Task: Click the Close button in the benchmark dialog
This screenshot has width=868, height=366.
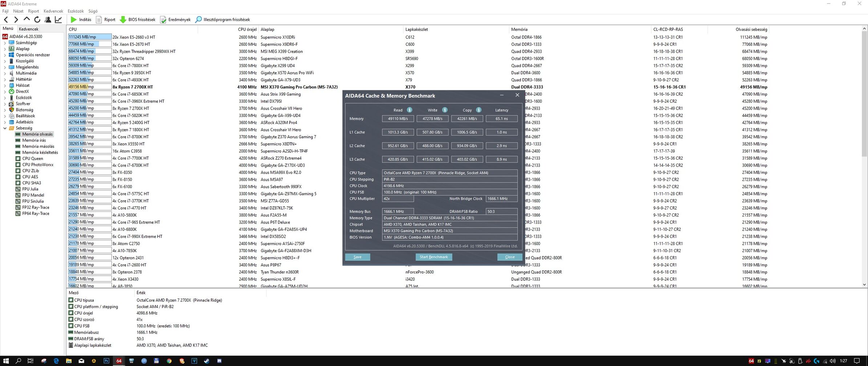Action: pyautogui.click(x=510, y=257)
